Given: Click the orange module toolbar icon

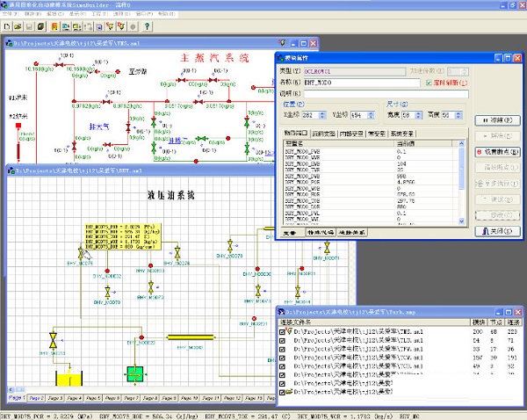Looking at the screenshot, I should click(x=54, y=26).
